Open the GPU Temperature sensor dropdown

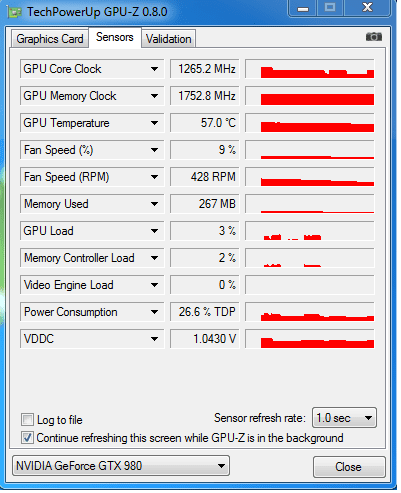[154, 123]
